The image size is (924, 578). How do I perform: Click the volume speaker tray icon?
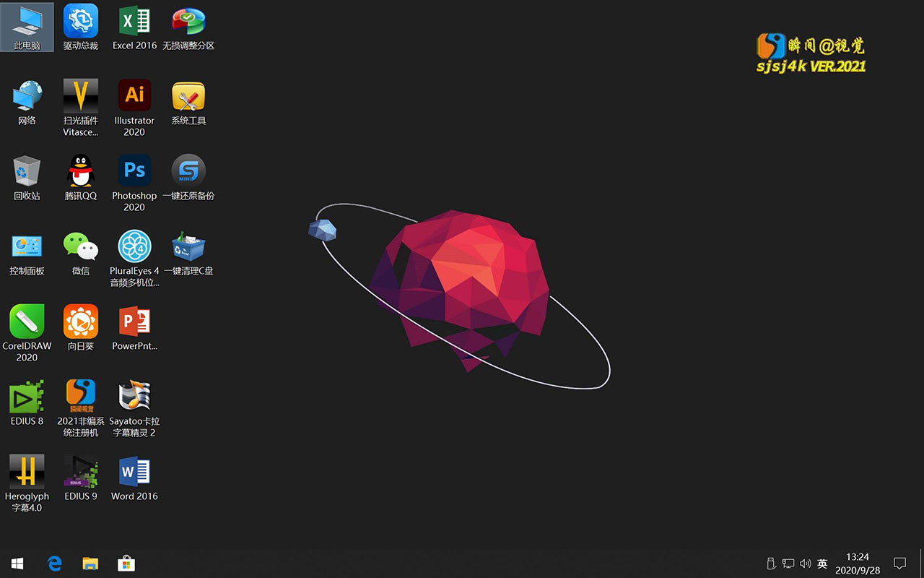[x=806, y=564]
